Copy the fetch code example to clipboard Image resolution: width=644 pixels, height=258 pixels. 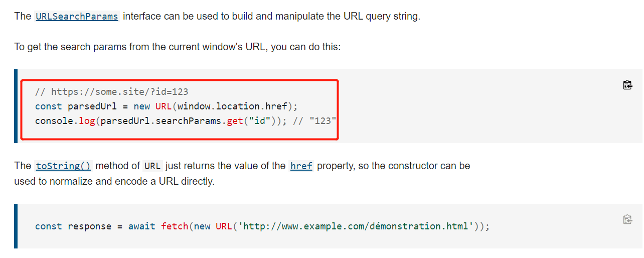click(627, 219)
